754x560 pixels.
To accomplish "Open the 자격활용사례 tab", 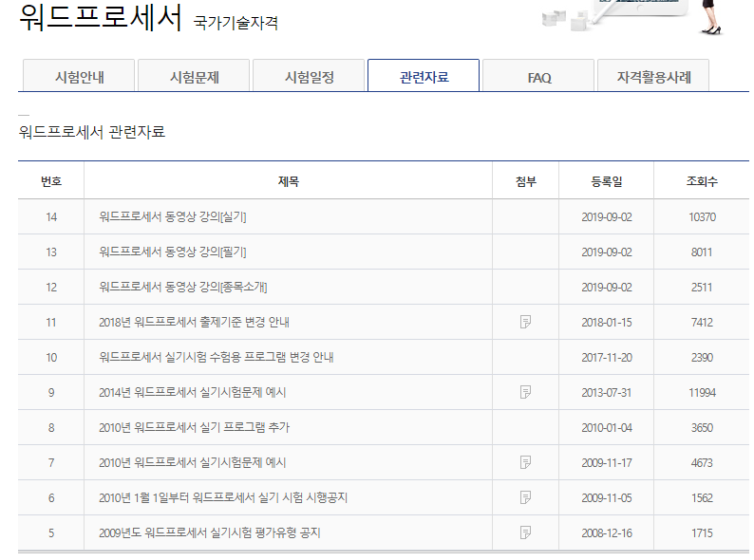I will 653,76.
